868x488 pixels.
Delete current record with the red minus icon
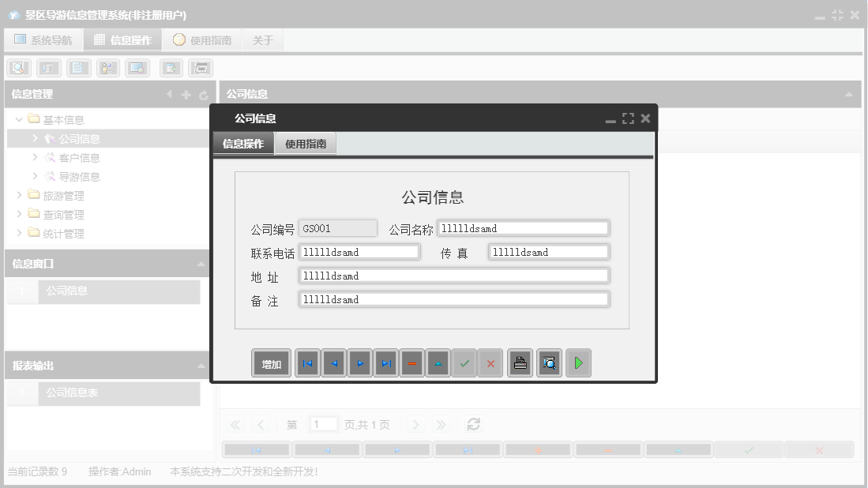[411, 362]
